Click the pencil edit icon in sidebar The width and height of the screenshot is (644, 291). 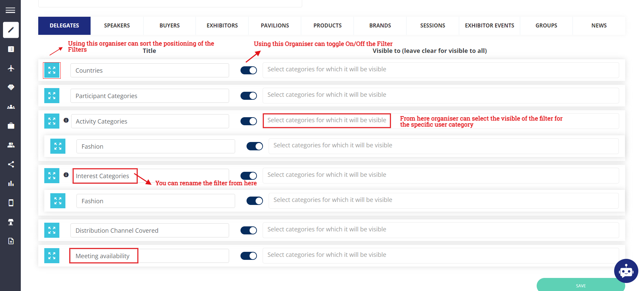11,30
